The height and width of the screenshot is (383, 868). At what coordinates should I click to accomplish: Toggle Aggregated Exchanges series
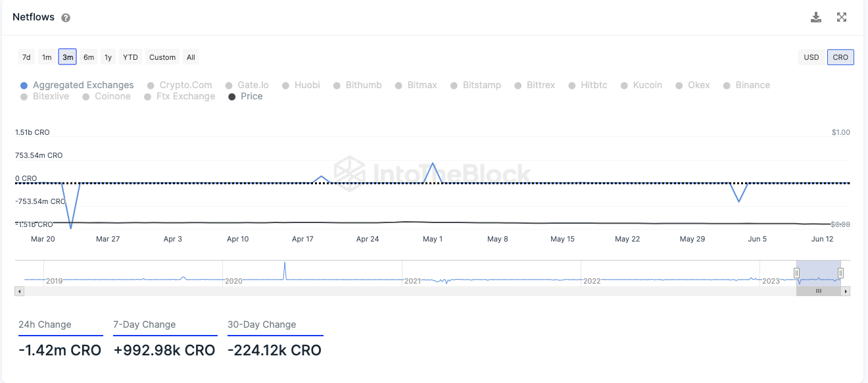[x=77, y=85]
